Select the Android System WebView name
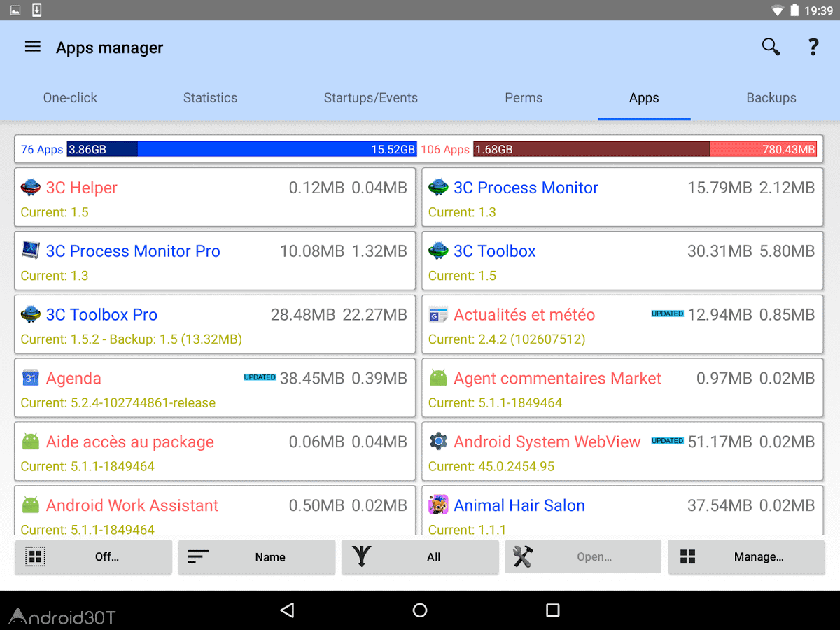This screenshot has height=630, width=840. pos(547,442)
